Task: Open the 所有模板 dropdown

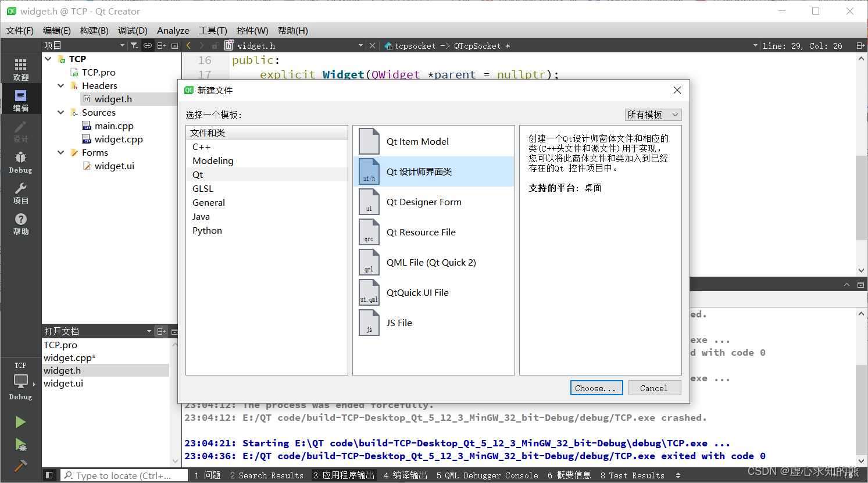Action: [x=653, y=115]
